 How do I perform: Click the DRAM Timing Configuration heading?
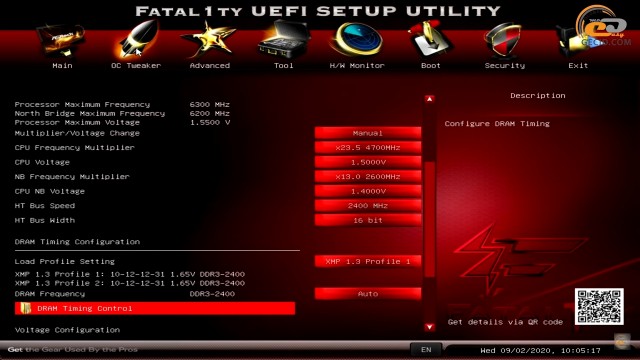coord(77,242)
